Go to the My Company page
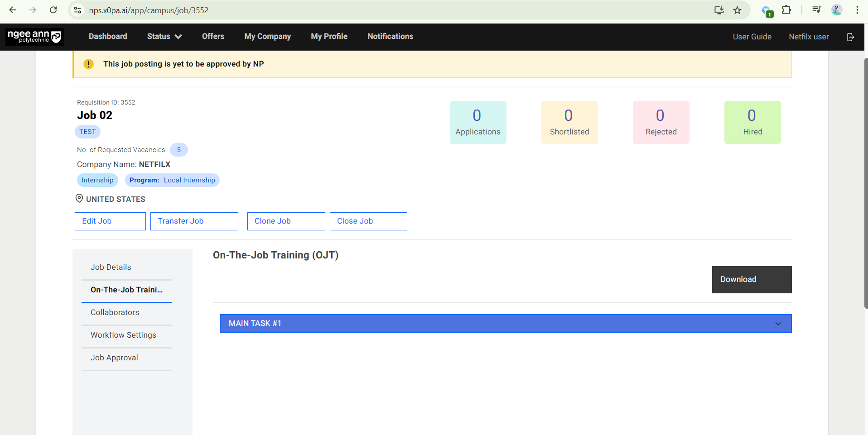This screenshot has height=435, width=868. click(x=267, y=37)
